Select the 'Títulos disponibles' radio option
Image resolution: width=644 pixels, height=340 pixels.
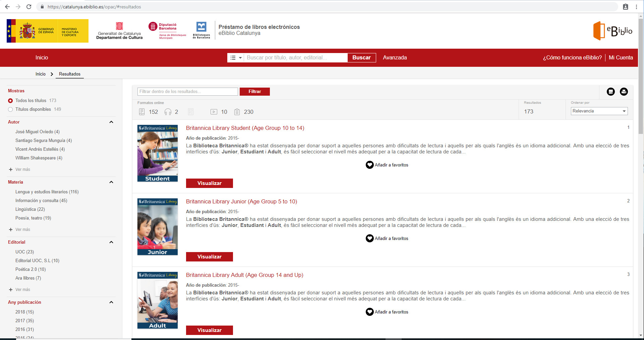pos(10,109)
